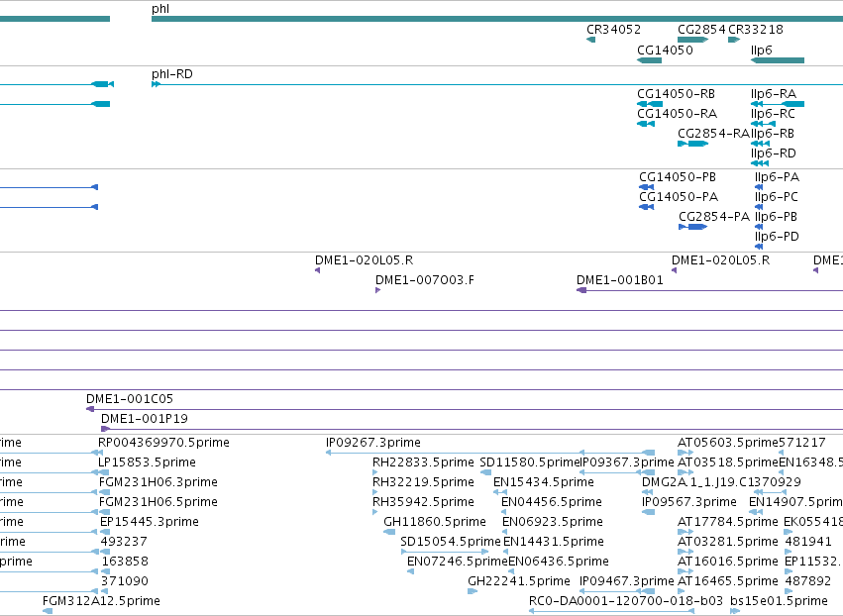
Task: Open EST FGM312A12.5prime
Action: pos(101,601)
